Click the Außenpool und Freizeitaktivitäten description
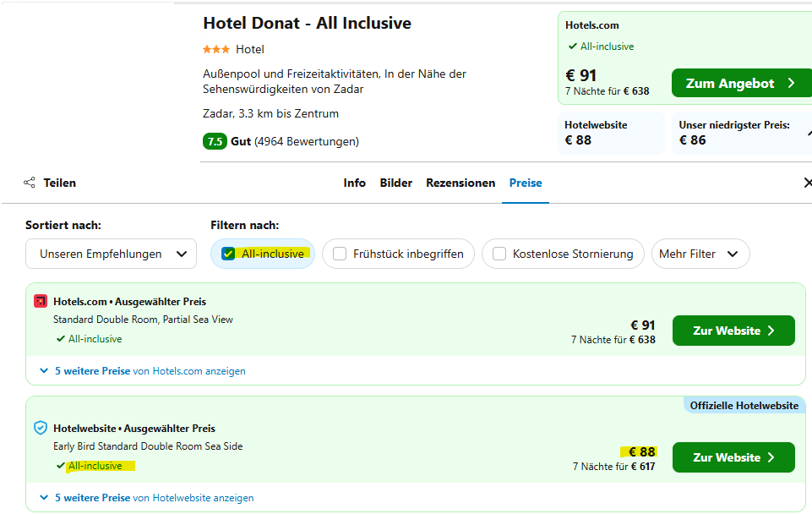 (x=335, y=81)
